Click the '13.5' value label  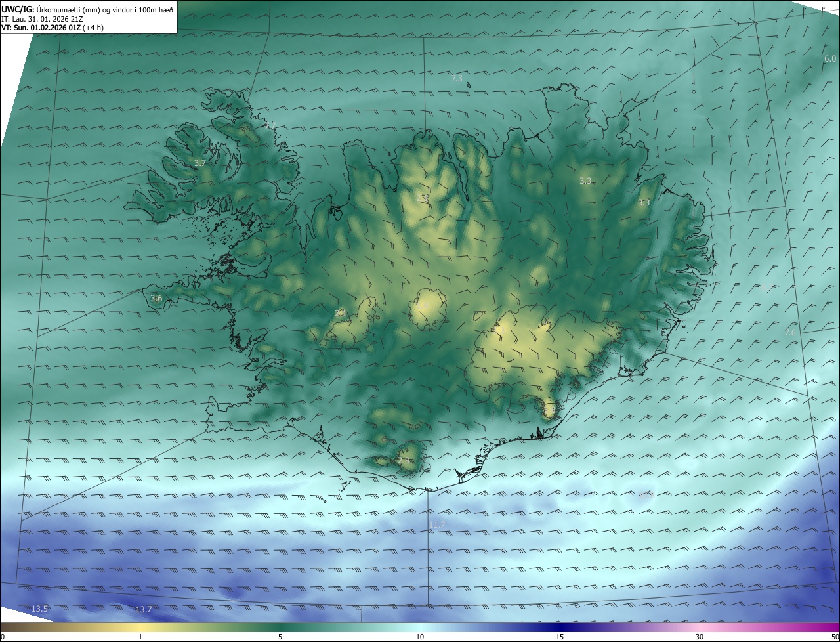pos(39,609)
